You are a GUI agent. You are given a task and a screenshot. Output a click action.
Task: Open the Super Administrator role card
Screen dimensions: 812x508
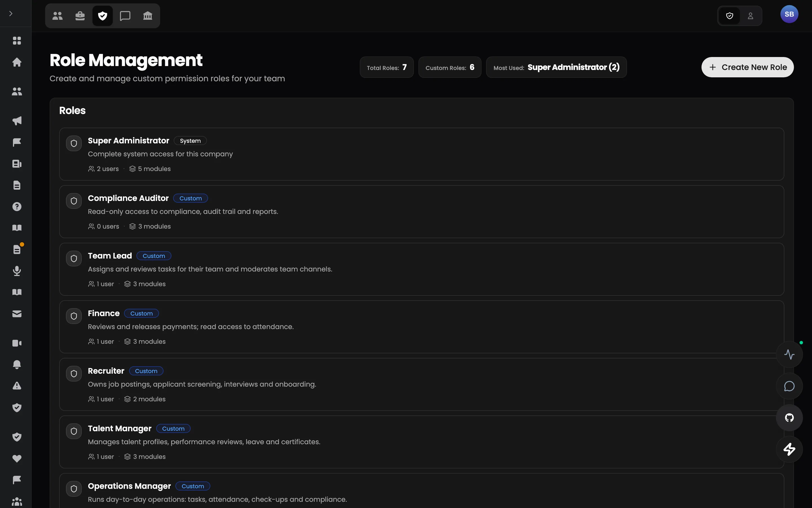422,154
